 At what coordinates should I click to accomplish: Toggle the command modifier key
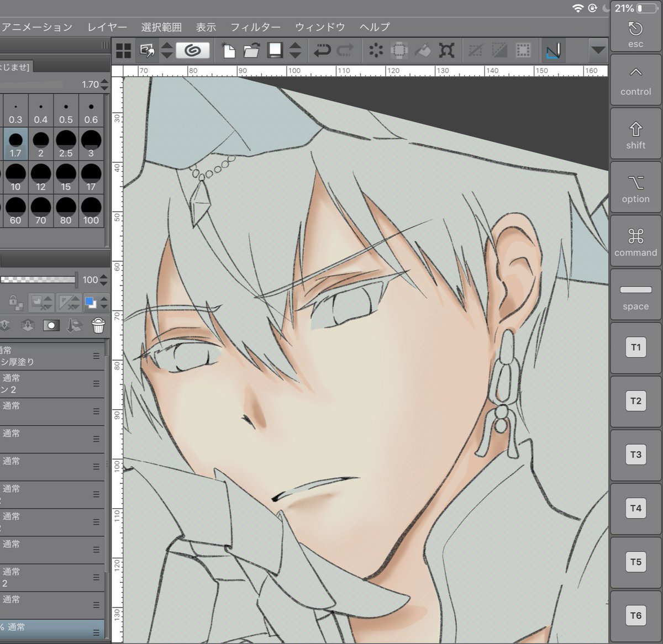tap(635, 241)
